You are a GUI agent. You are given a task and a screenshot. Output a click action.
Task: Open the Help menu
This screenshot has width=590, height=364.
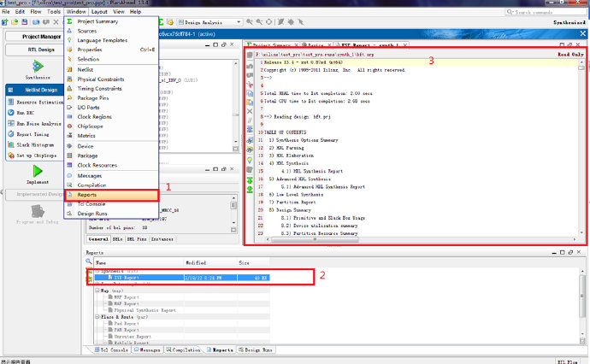pos(135,12)
